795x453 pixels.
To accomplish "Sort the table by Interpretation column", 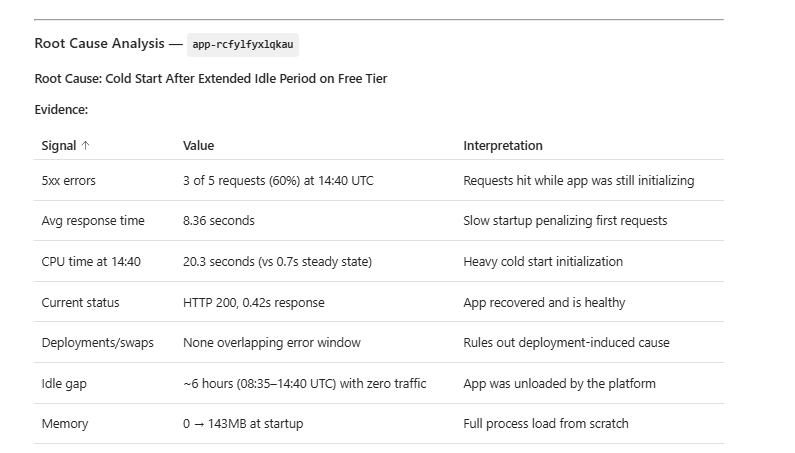I will (502, 146).
